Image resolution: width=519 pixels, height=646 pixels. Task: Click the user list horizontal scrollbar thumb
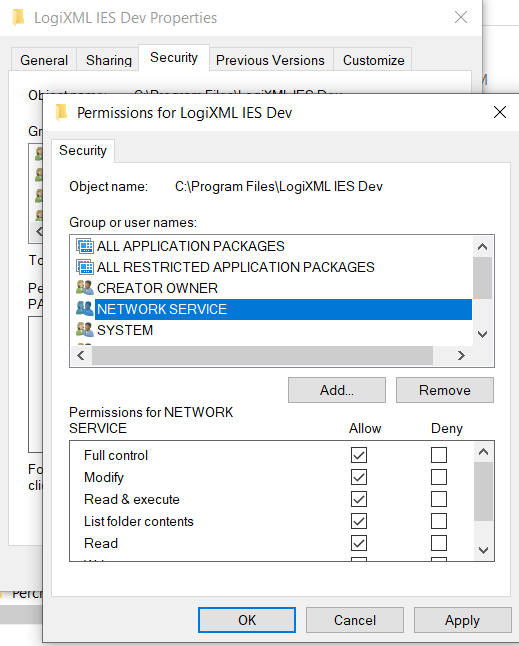click(262, 356)
